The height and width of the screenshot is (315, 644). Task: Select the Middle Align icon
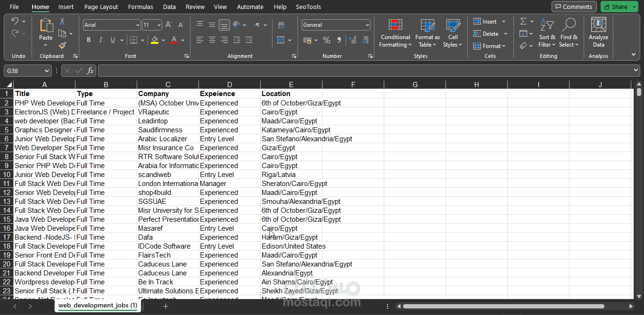[x=212, y=25]
